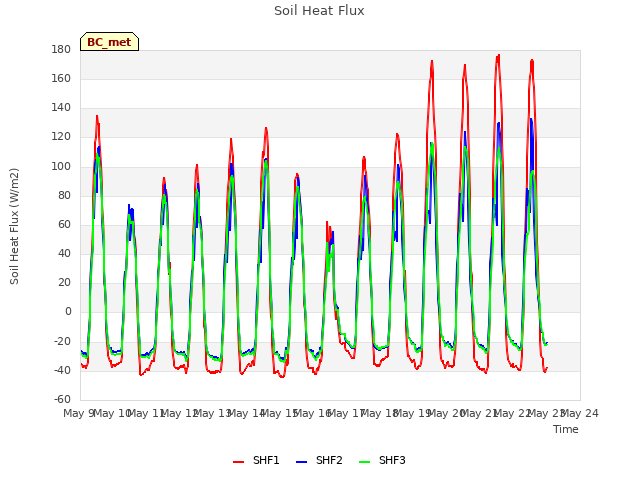Click the 100 y-axis tick label
Viewport: 640px width, 480px height.
(x=61, y=167)
